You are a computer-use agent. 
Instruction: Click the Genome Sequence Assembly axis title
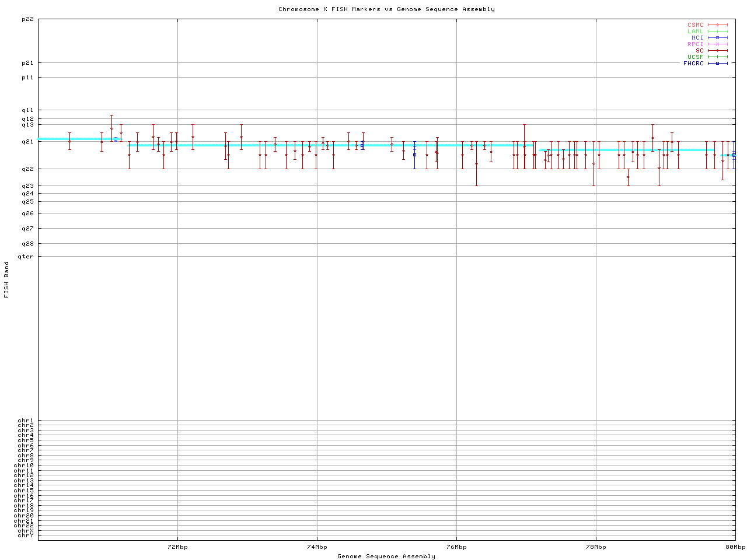tap(386, 556)
